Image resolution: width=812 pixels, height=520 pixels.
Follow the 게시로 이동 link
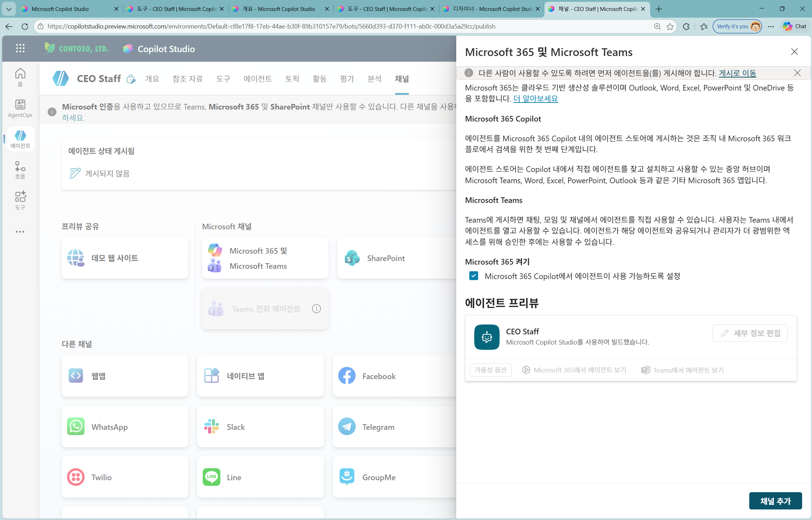[x=737, y=73]
